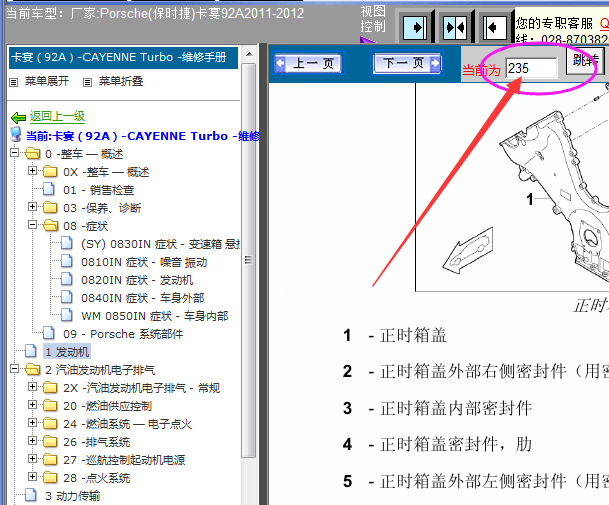Click the 上一页 previous page button
The height and width of the screenshot is (505, 609).
309,63
